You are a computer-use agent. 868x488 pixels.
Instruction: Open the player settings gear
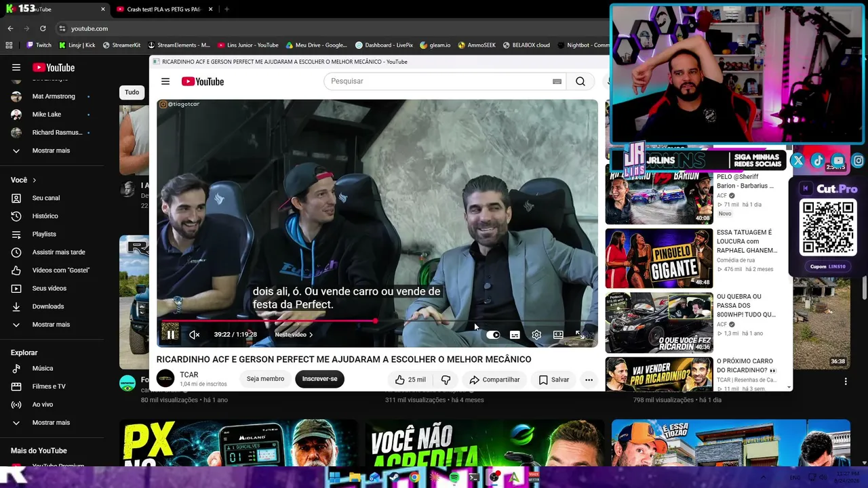coord(536,335)
